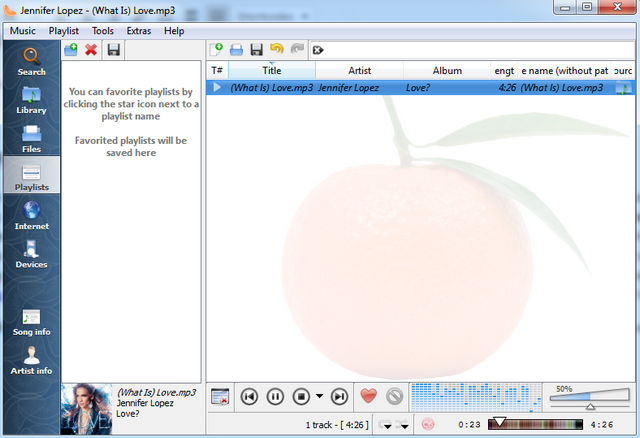Open the Library sidebar tab
Image resolution: width=640 pixels, height=438 pixels.
coord(31,100)
